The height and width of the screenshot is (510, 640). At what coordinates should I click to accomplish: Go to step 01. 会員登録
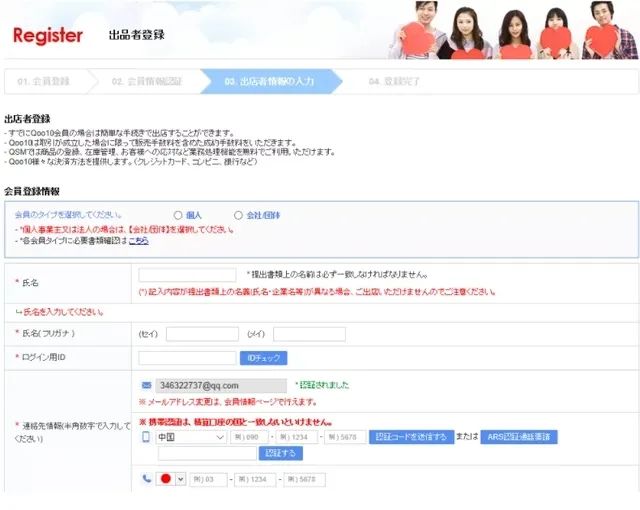click(x=43, y=81)
